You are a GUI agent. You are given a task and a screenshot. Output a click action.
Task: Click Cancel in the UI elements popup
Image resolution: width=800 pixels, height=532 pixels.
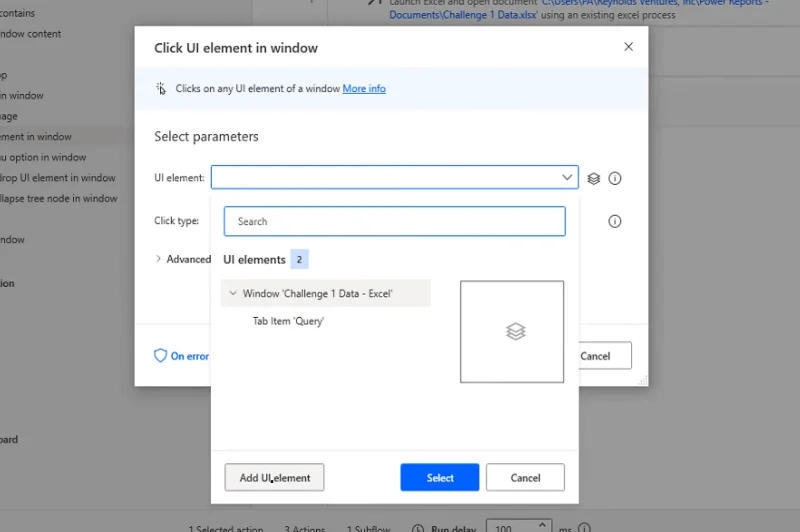[x=526, y=478]
